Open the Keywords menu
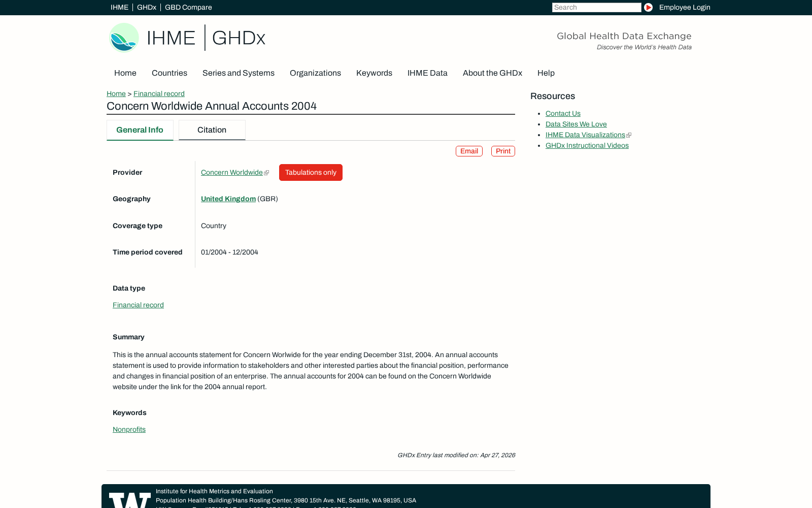The width and height of the screenshot is (812, 508). coord(374,73)
